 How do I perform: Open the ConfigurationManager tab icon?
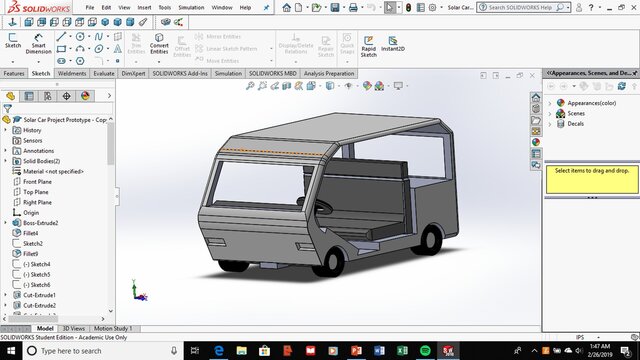(x=48, y=96)
